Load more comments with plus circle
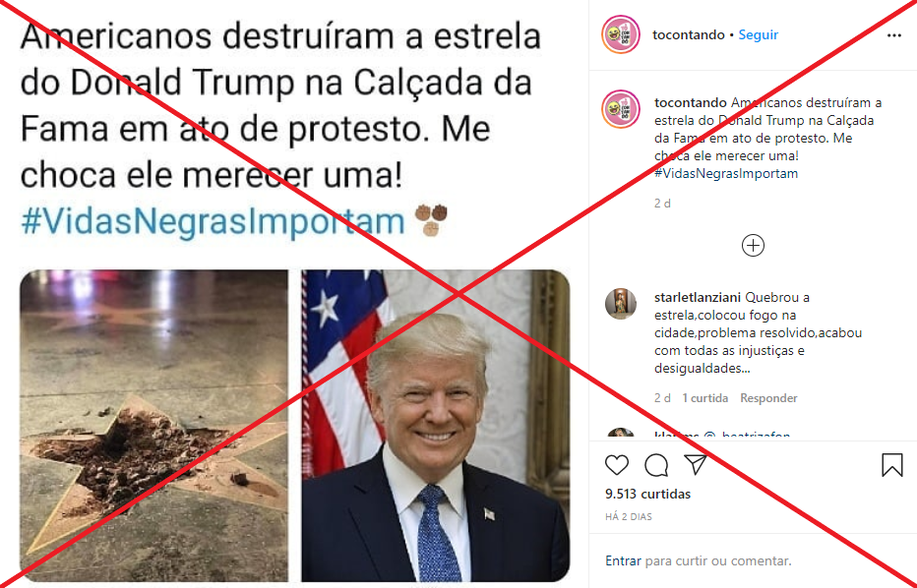Screen dimensions: 917x588 pos(753,246)
